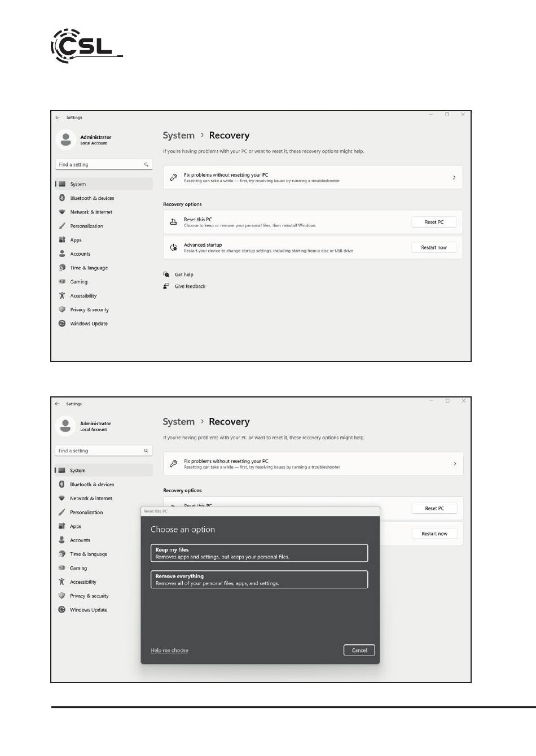Screen dimensions: 536x756
Task: Select the Accounts icon in the upper window
Action: click(62, 254)
